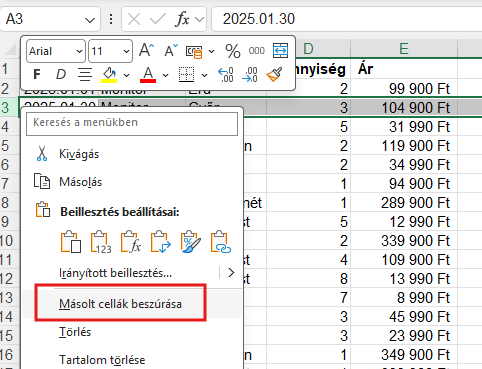Click the Format Painter brush
482x369 pixels.
(x=274, y=74)
